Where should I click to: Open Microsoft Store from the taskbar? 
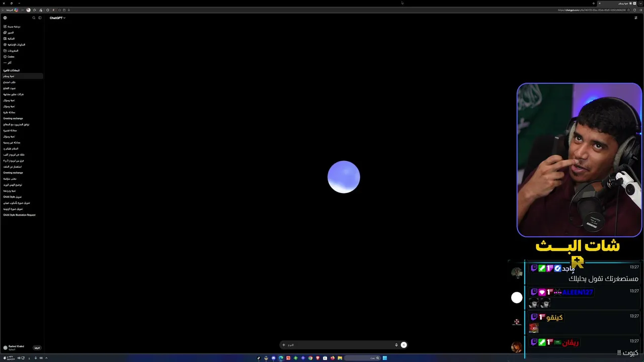pyautogui.click(x=325, y=358)
